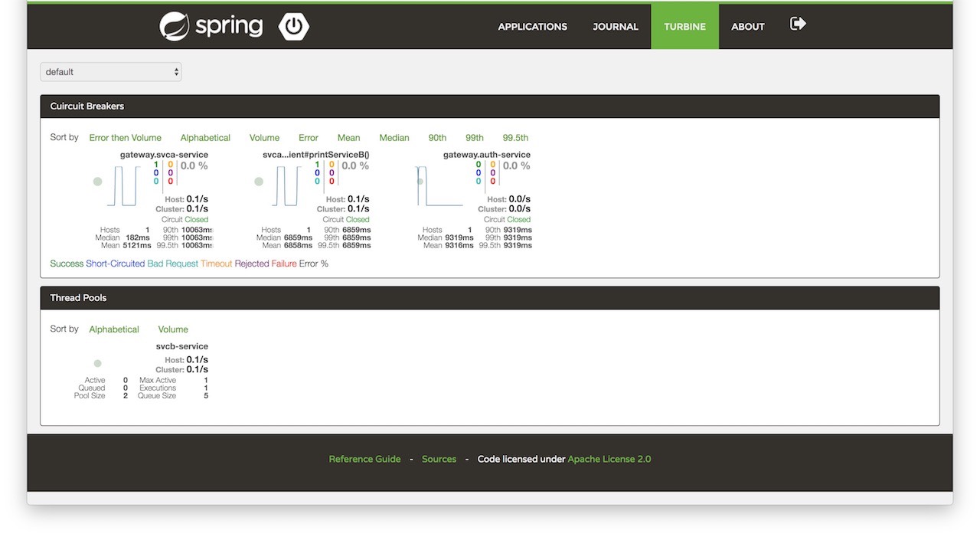
Task: Click the printServiceB health circle
Action: coord(259,182)
